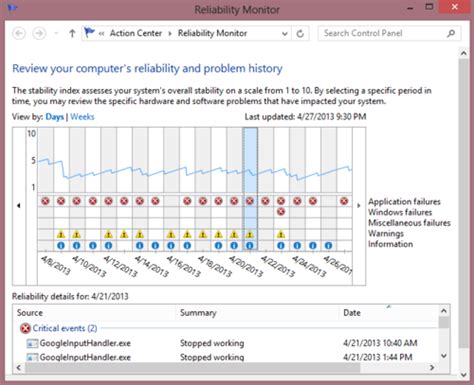Select application failure icon for 4/17/2013
Viewport: 474px width, 385px height.
click(x=187, y=201)
